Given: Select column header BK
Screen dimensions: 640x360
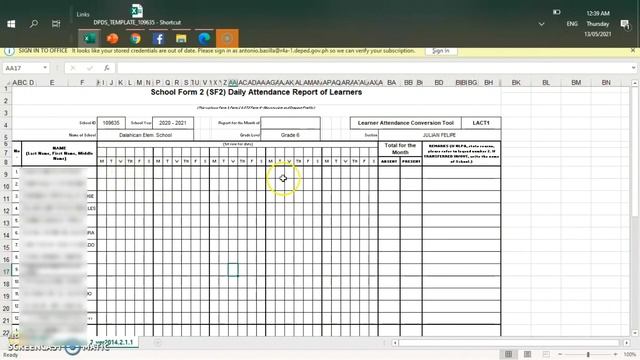Looking at the screenshot, I should 516,82.
